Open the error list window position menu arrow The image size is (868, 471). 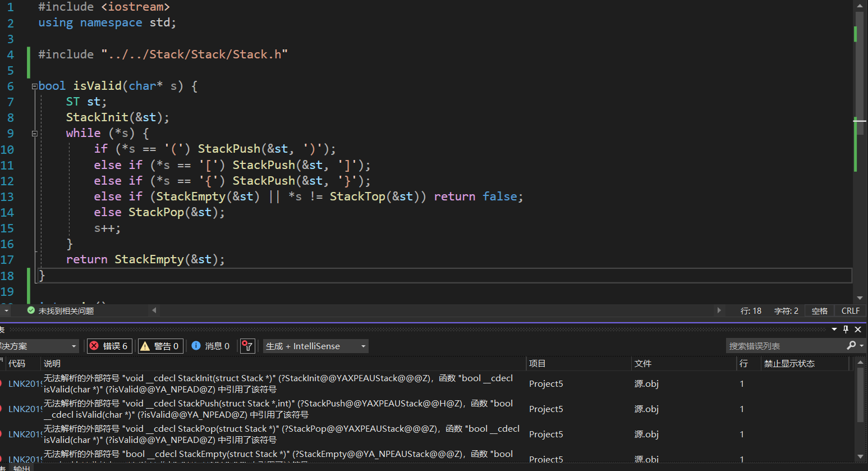coord(834,330)
